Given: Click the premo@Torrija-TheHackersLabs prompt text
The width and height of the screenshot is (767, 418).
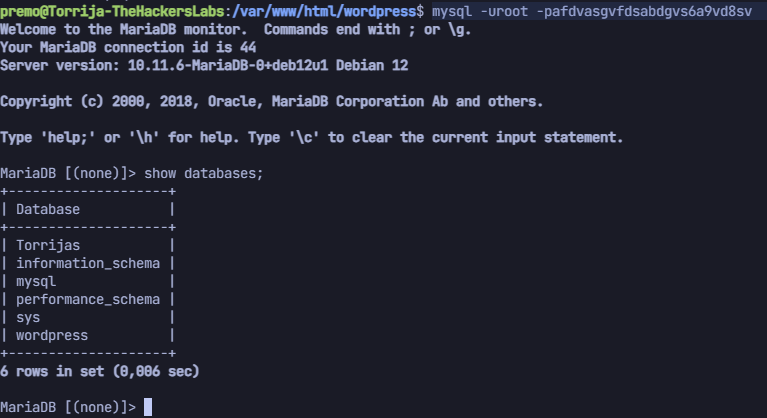Looking at the screenshot, I should click(114, 11).
